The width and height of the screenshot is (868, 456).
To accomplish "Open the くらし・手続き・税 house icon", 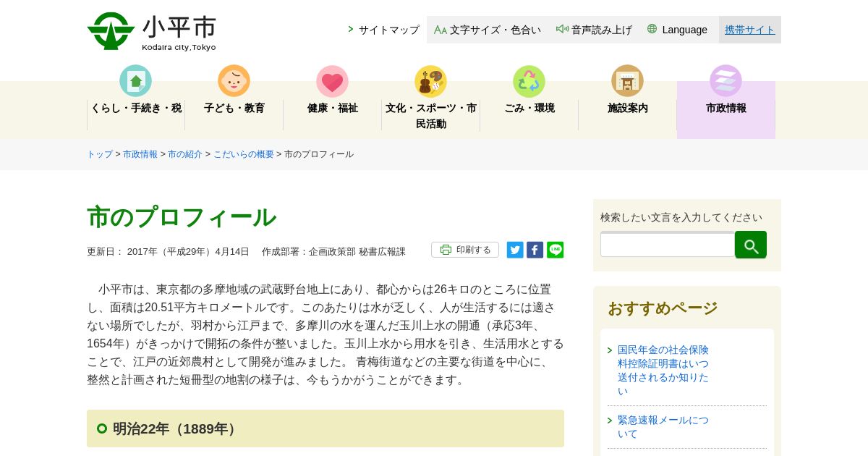I will 135,81.
